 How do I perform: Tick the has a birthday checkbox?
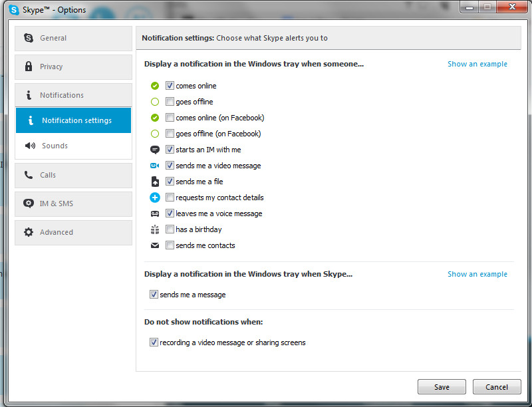(170, 229)
